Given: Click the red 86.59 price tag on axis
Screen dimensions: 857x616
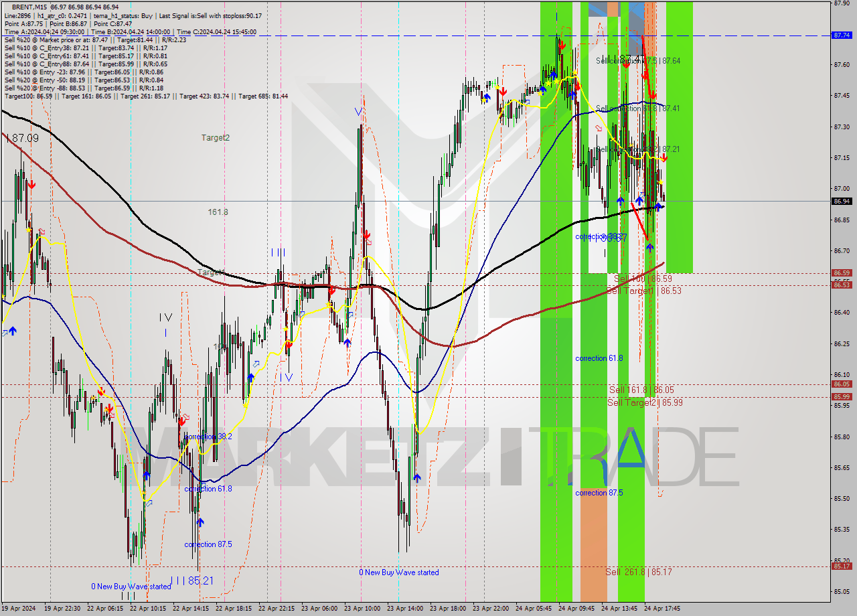Looking at the screenshot, I should (841, 273).
